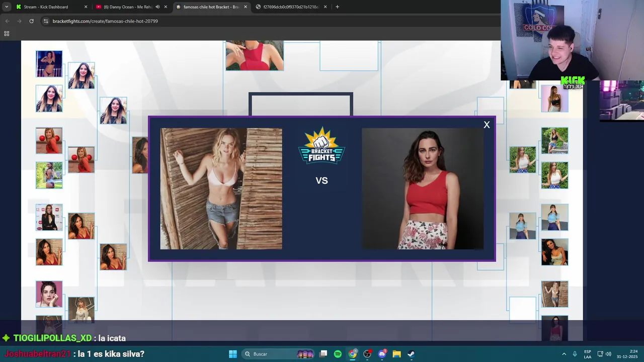Open Discord from the taskbar
The height and width of the screenshot is (362, 644).
click(382, 354)
